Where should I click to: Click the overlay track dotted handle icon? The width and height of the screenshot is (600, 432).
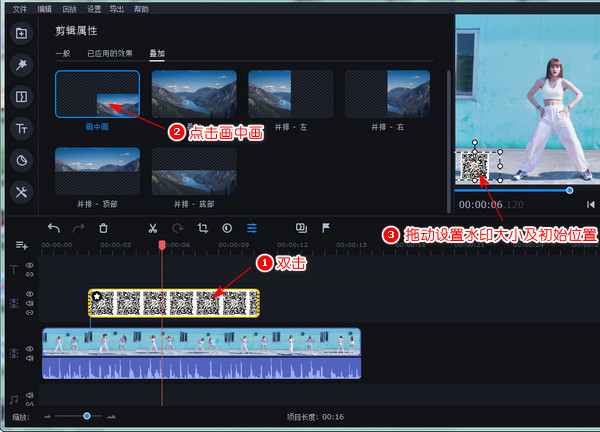click(14, 303)
